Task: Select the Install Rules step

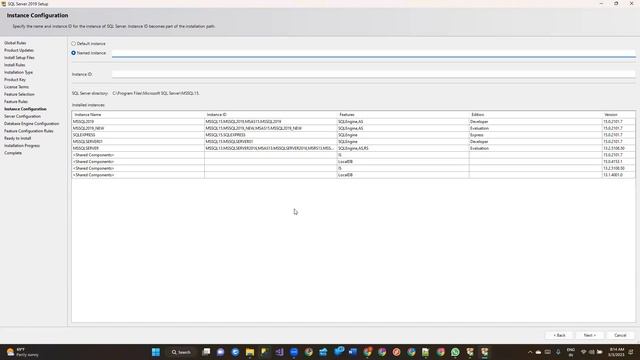Action: (x=15, y=65)
